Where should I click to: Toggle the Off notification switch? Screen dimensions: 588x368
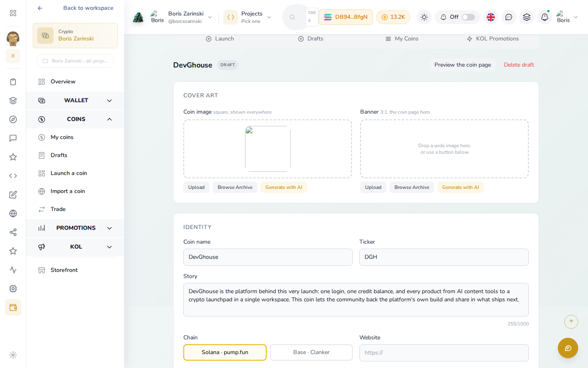click(x=468, y=17)
